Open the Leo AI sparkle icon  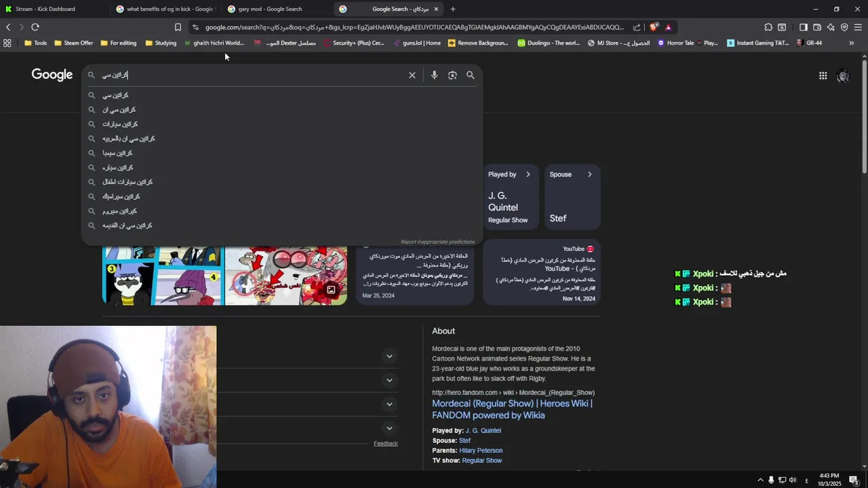pos(831,27)
